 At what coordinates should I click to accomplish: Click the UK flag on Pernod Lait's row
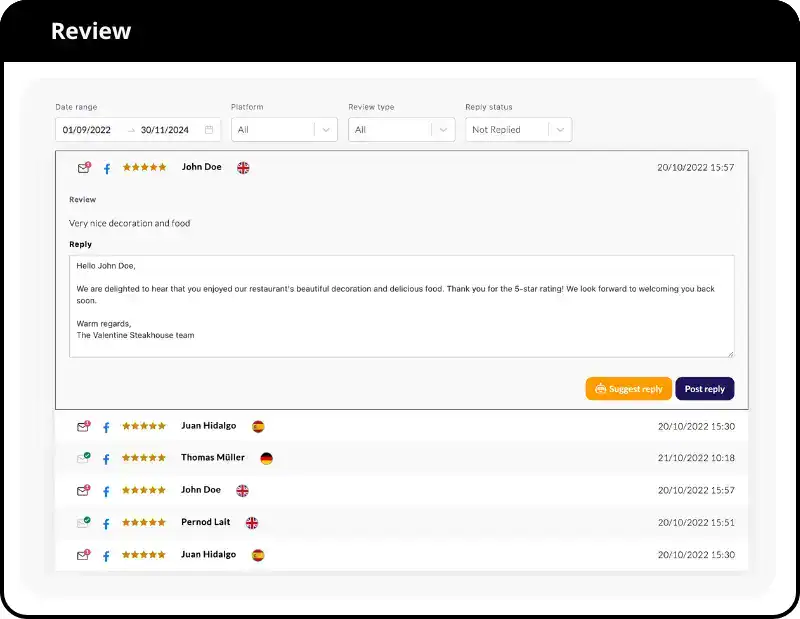pyautogui.click(x=252, y=522)
